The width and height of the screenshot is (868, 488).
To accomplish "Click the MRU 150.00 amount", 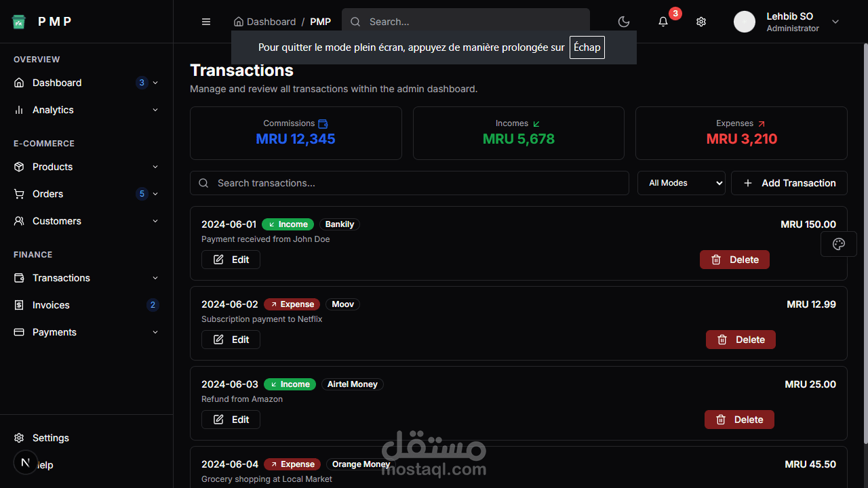I will 808,224.
